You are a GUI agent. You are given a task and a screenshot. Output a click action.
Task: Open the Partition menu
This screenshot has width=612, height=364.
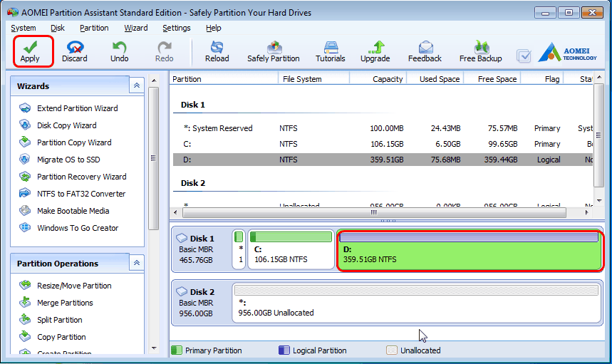[x=94, y=28]
